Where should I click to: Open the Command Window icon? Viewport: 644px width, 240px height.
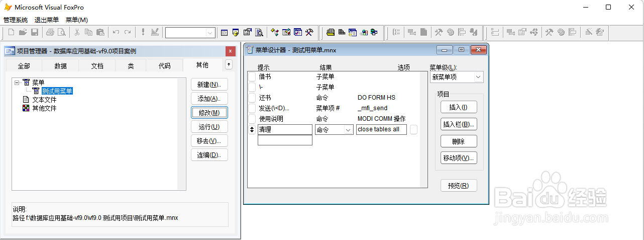click(x=224, y=32)
